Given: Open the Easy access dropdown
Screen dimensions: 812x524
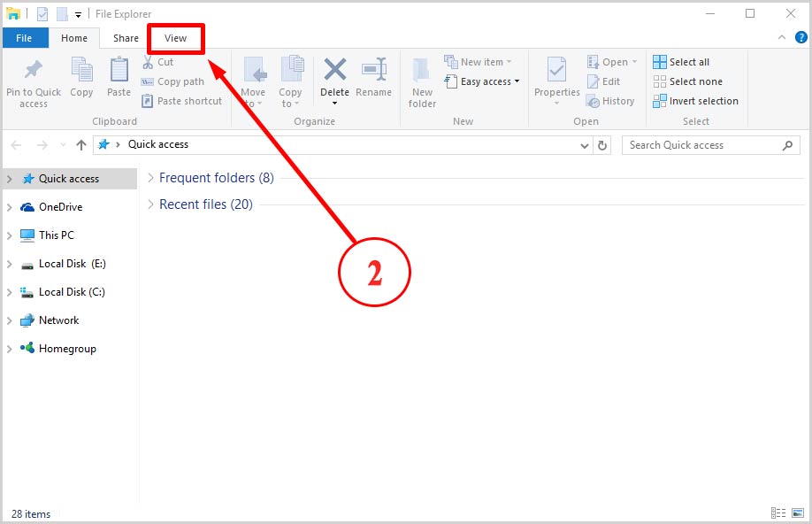Looking at the screenshot, I should 483,81.
